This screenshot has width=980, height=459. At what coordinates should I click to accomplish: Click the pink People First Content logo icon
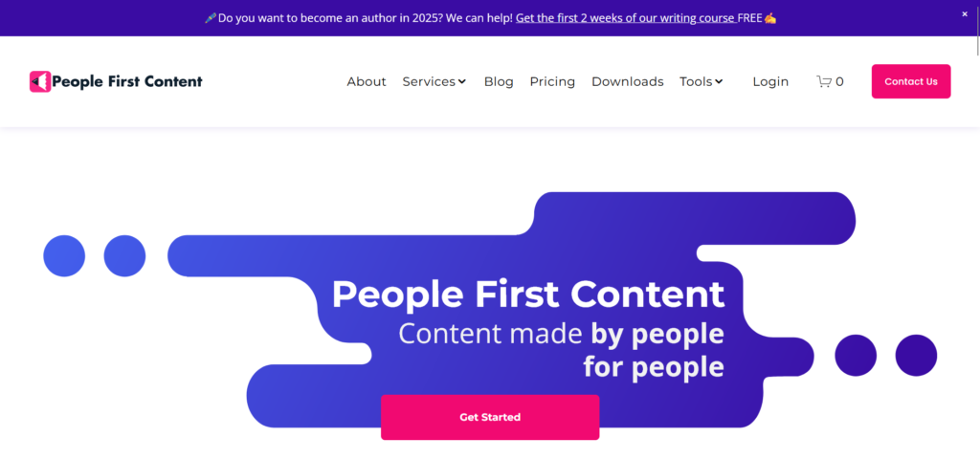pyautogui.click(x=40, y=82)
